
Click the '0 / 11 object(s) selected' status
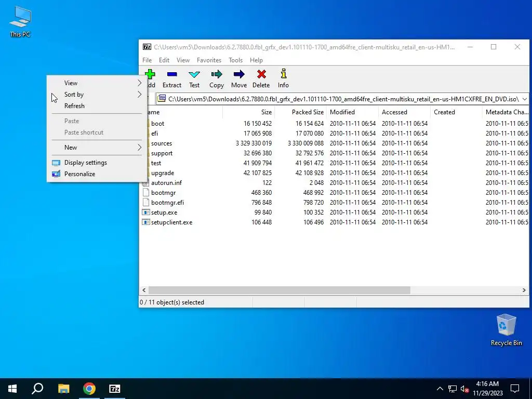tap(172, 302)
